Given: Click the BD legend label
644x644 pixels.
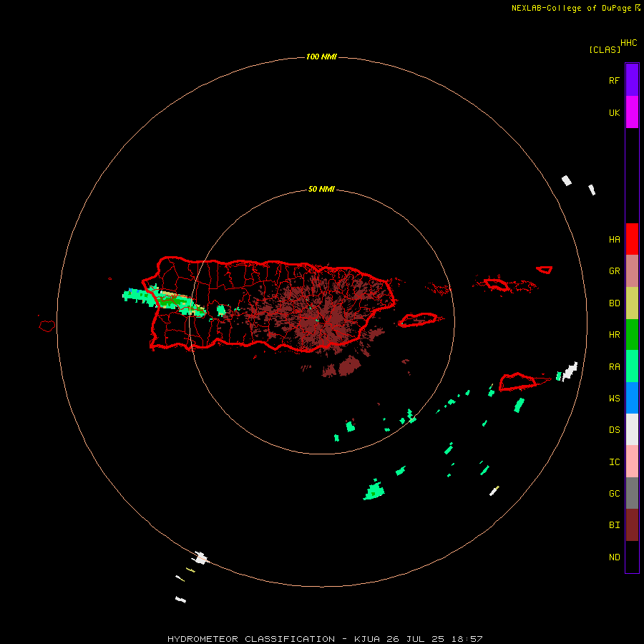Looking at the screenshot, I should [x=614, y=303].
